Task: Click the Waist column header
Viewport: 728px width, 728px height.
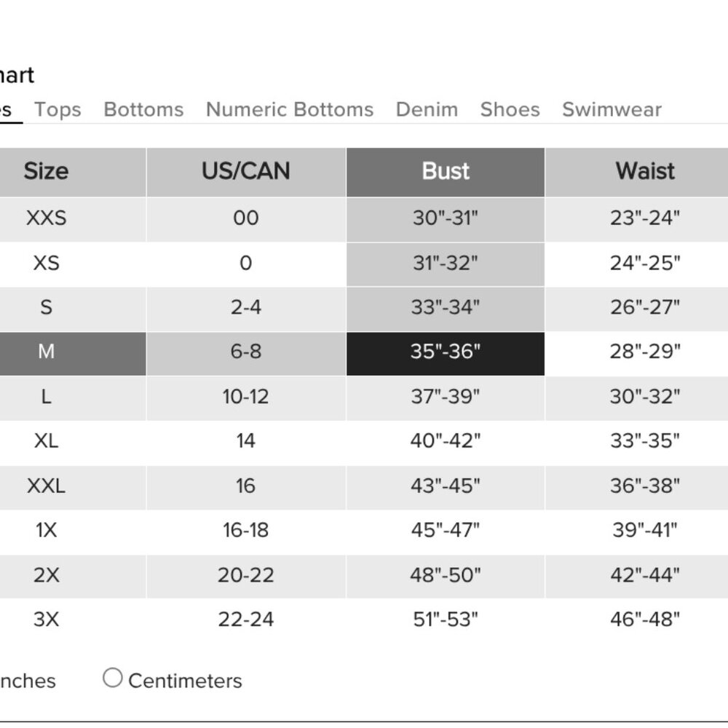Action: click(x=645, y=171)
